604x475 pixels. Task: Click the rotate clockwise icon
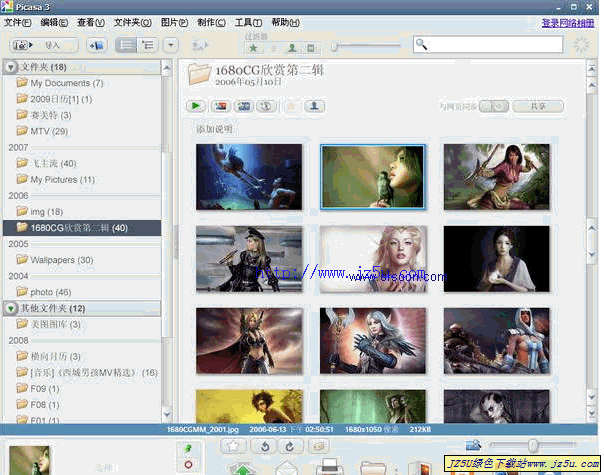[290, 446]
